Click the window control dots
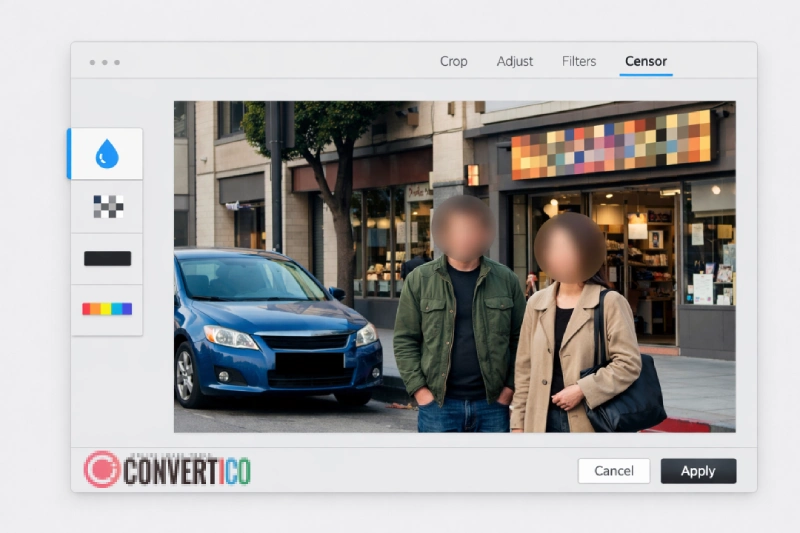The width and height of the screenshot is (800, 533). pos(105,62)
